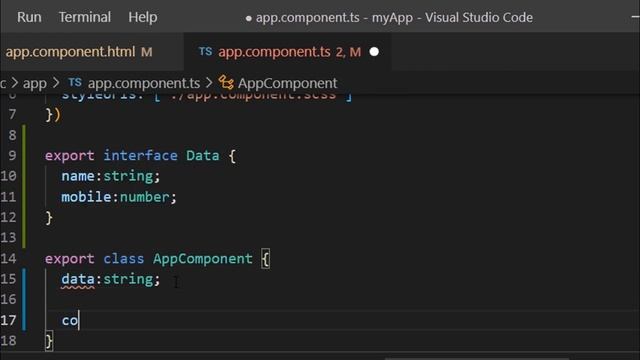This screenshot has width=640, height=360.
Task: Click the green added-lines gutter marker
Action: tap(24, 186)
